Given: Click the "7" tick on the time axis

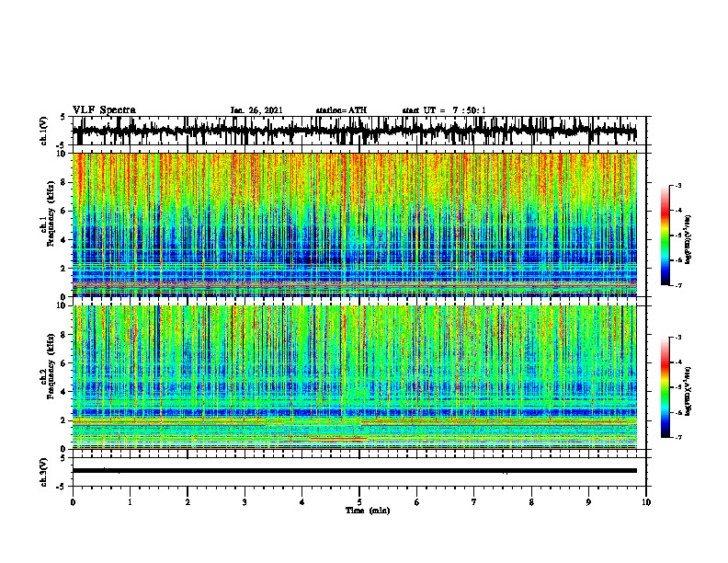Looking at the screenshot, I should 474,502.
